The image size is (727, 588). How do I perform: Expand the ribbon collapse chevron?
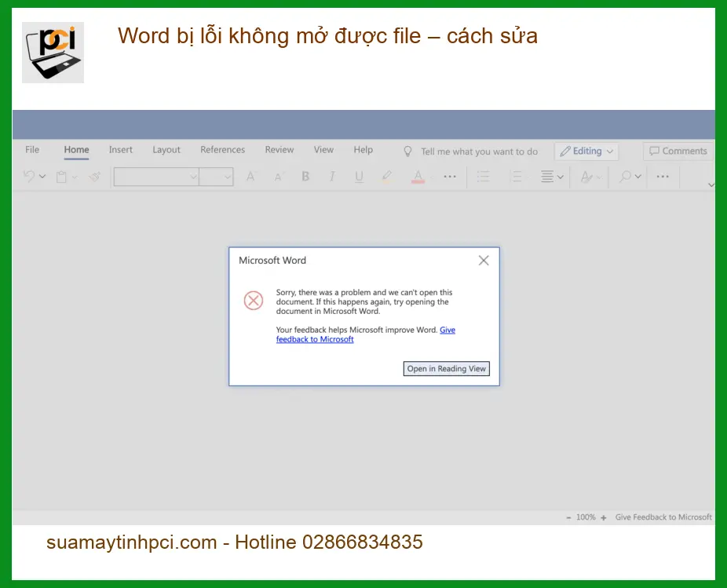tap(711, 185)
